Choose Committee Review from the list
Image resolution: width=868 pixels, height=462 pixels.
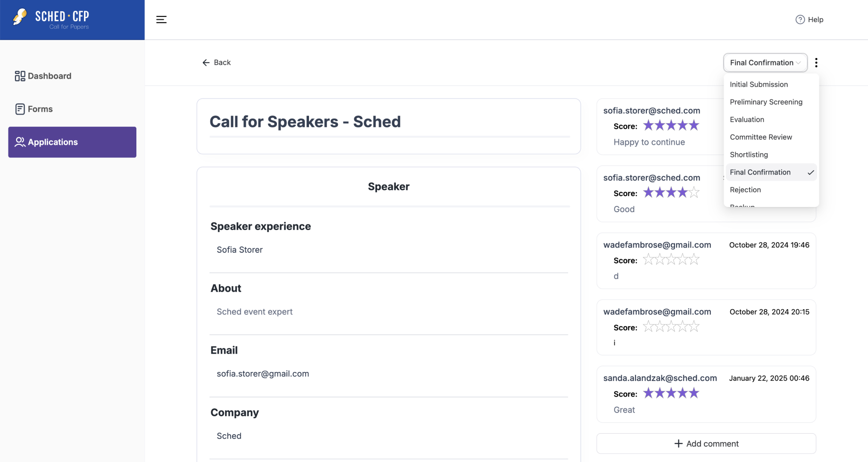[x=771, y=137]
